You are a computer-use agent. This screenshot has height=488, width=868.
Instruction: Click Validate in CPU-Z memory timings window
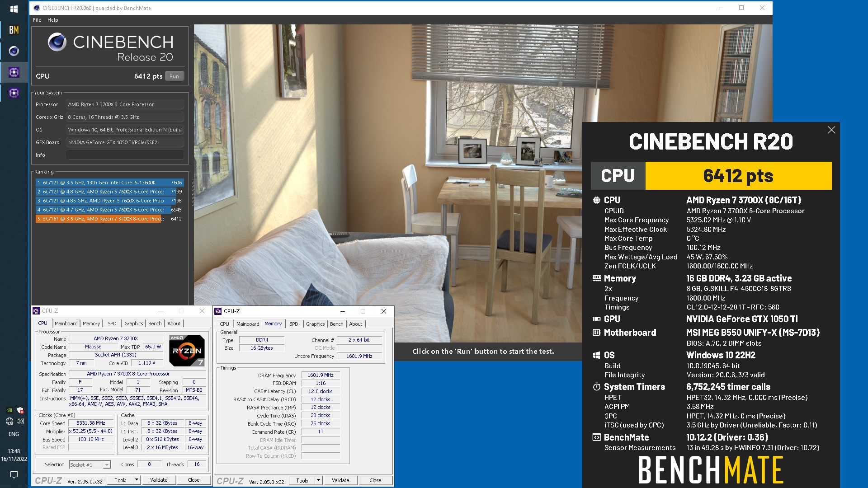(340, 480)
